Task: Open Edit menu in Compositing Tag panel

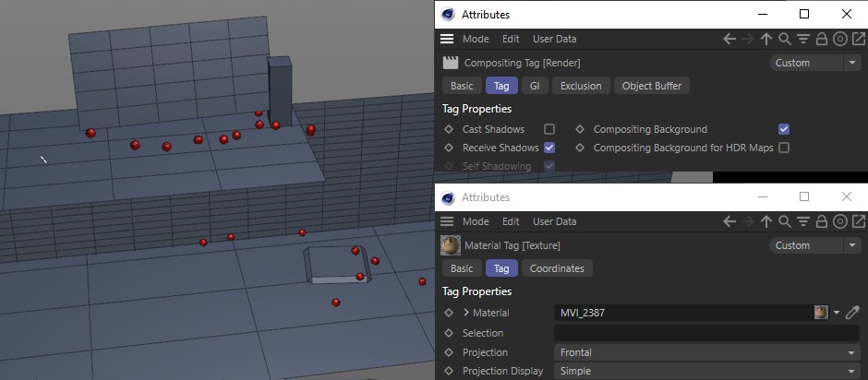Action: tap(511, 40)
